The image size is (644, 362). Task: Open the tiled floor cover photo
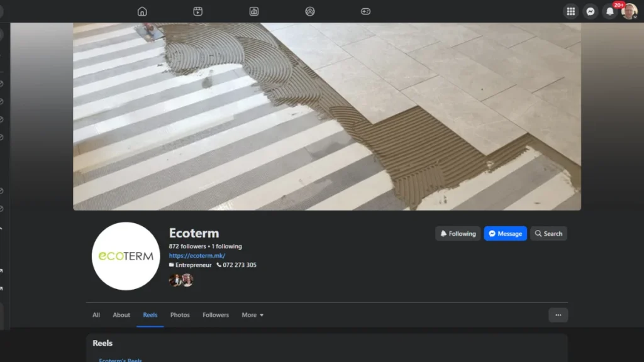click(327, 116)
